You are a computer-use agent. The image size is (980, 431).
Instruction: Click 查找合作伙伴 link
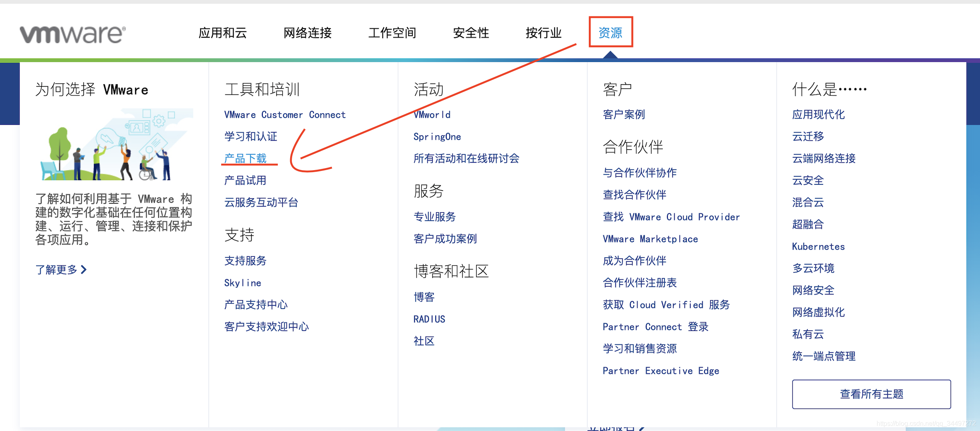(x=635, y=195)
